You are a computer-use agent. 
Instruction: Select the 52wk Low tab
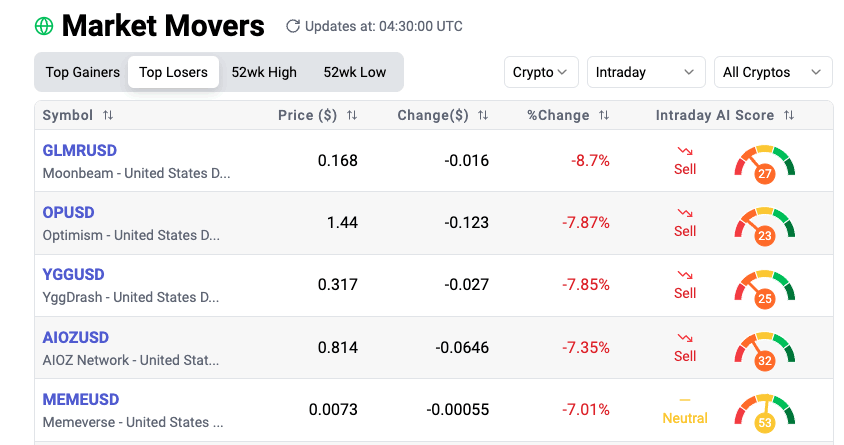(355, 72)
